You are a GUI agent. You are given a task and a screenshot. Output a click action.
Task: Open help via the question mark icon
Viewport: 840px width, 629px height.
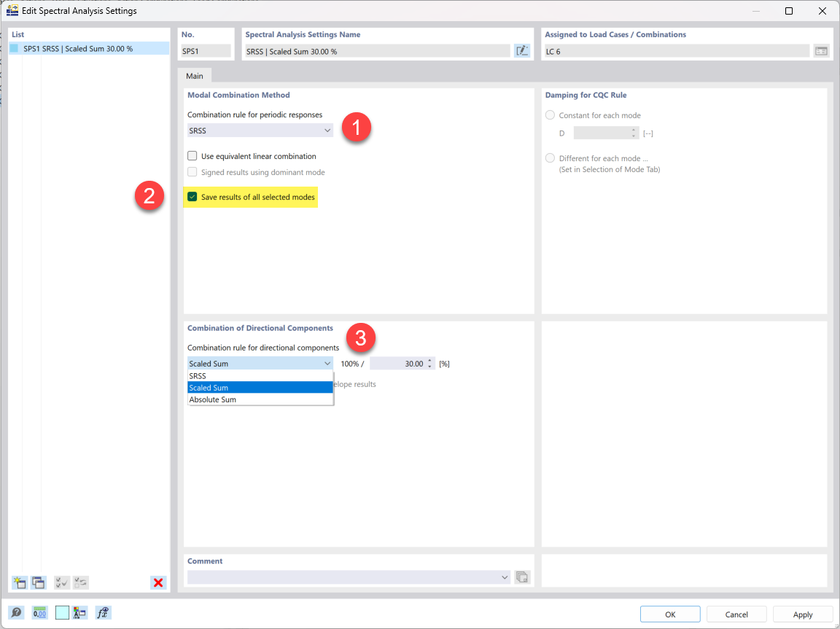point(16,612)
